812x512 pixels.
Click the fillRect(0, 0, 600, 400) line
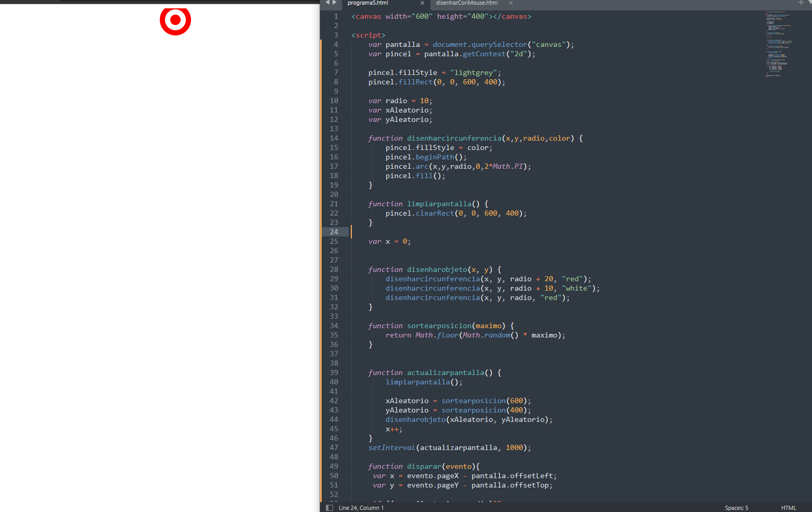point(437,82)
